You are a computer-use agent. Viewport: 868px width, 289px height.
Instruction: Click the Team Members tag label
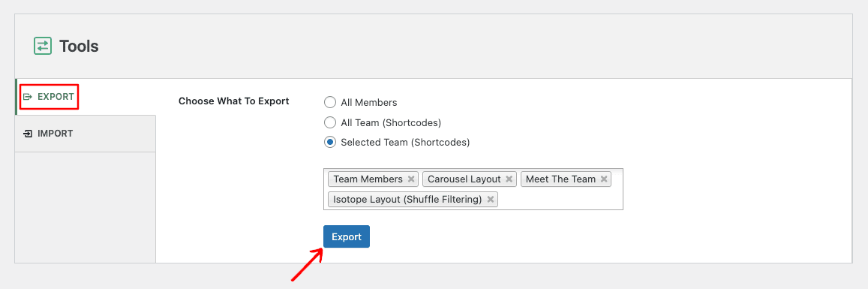click(x=368, y=179)
